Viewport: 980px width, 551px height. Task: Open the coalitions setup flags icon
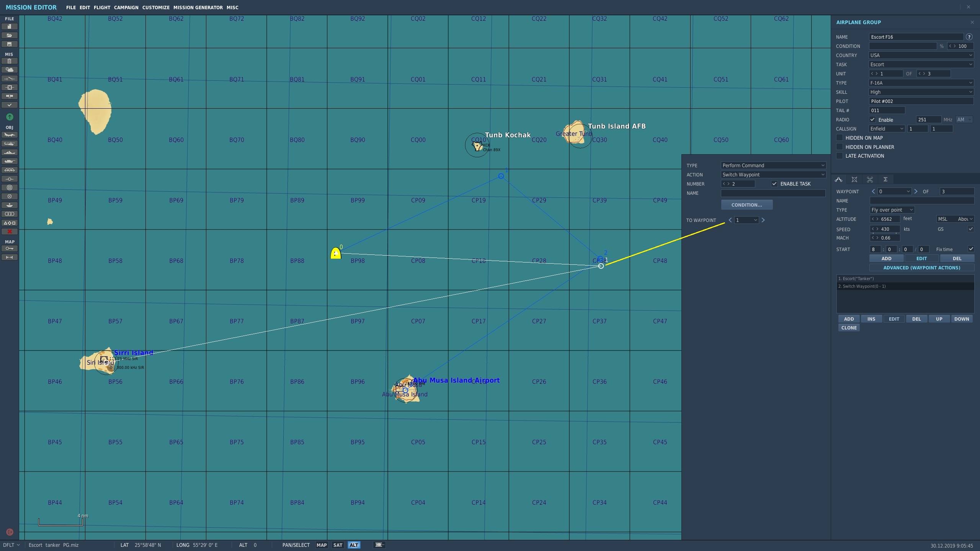10,96
